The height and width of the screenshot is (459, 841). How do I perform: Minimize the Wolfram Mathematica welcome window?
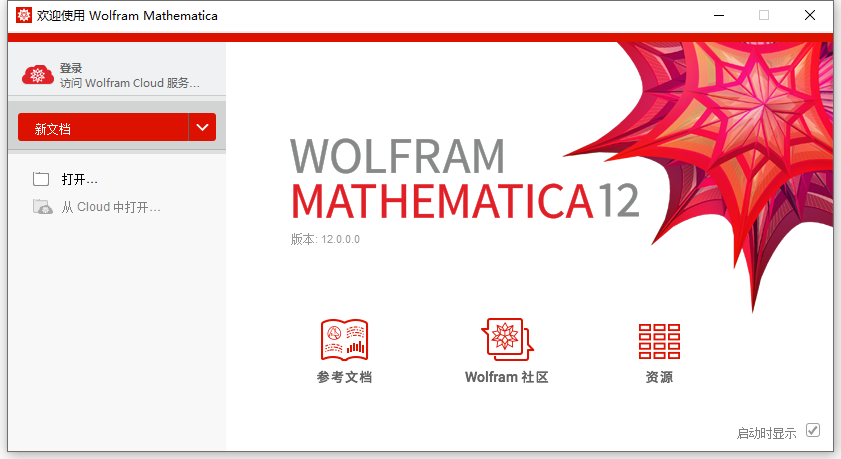(719, 15)
